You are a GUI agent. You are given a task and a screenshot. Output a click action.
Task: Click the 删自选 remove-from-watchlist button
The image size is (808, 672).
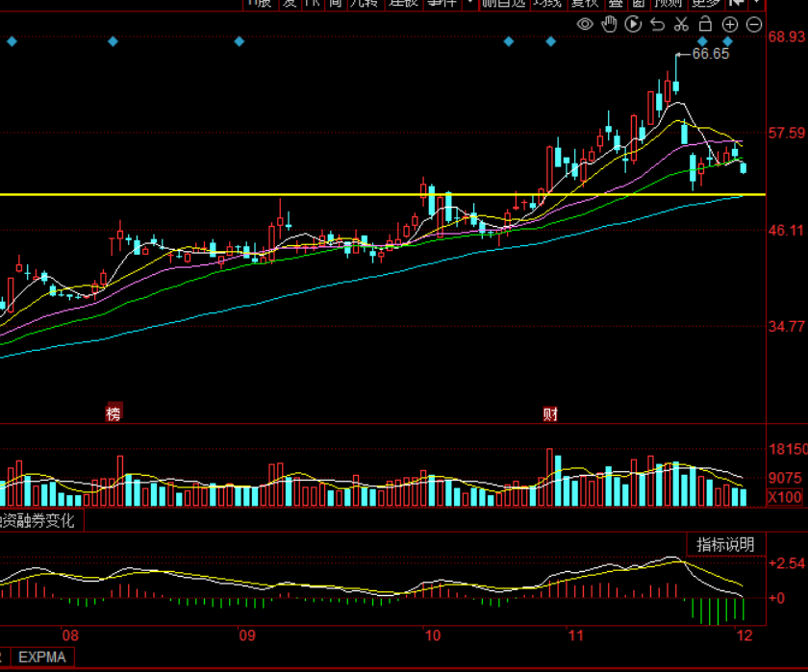(x=504, y=4)
